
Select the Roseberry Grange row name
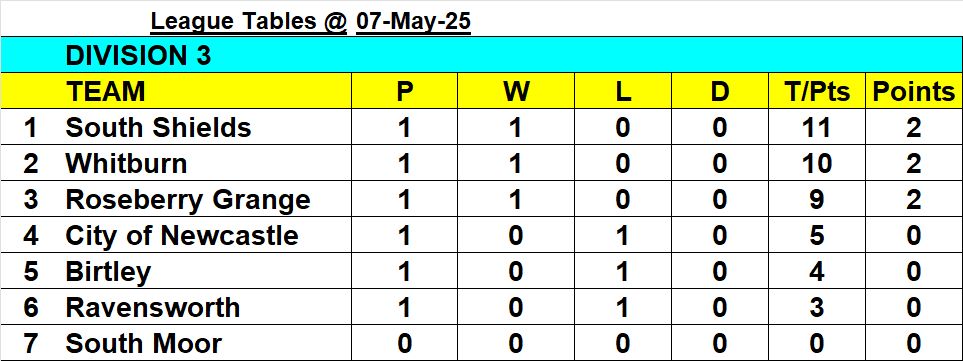(x=188, y=200)
